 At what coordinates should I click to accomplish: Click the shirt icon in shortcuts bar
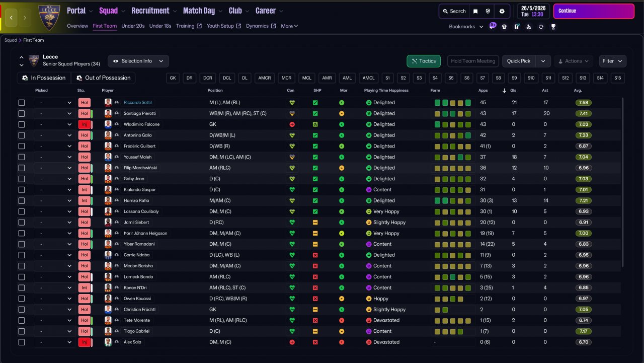point(504,27)
